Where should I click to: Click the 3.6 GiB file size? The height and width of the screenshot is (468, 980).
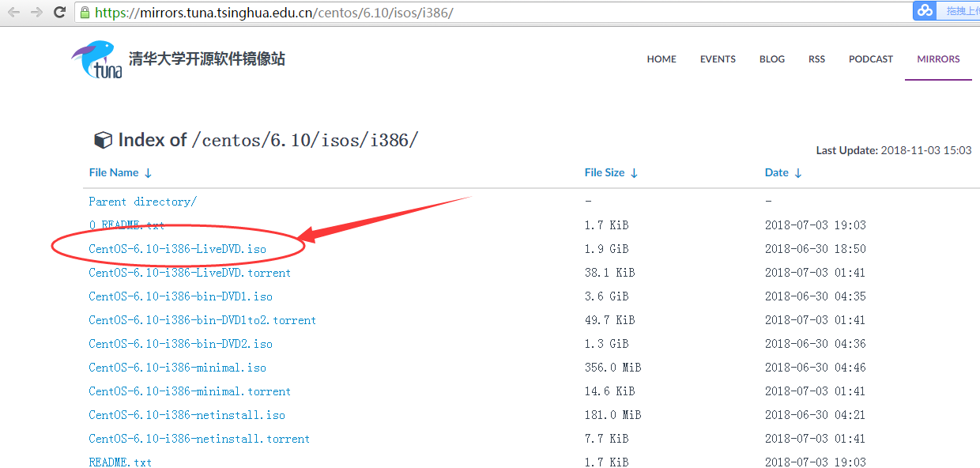pos(606,296)
